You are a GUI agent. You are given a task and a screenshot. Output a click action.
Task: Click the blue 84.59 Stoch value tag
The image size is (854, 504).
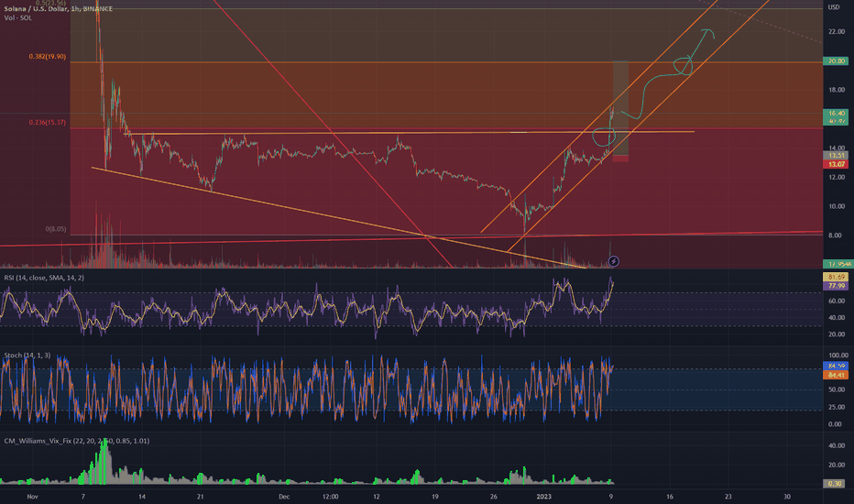[836, 367]
